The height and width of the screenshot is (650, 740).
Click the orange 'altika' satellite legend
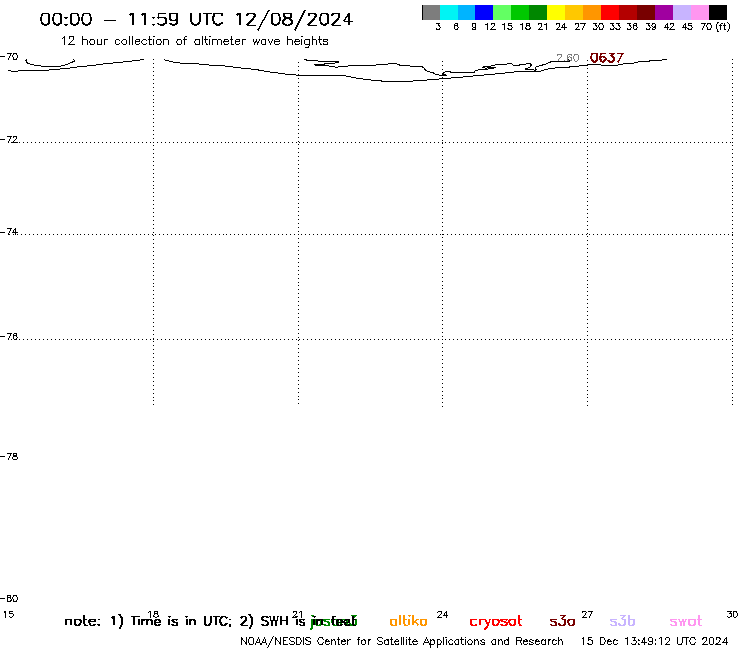(408, 621)
